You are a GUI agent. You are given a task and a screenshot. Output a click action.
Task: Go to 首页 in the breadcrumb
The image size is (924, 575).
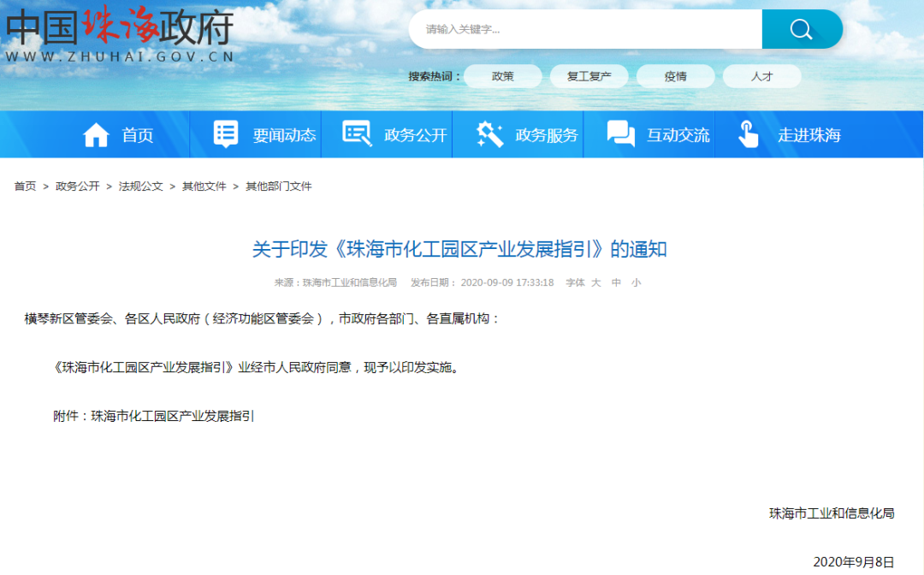click(x=25, y=187)
